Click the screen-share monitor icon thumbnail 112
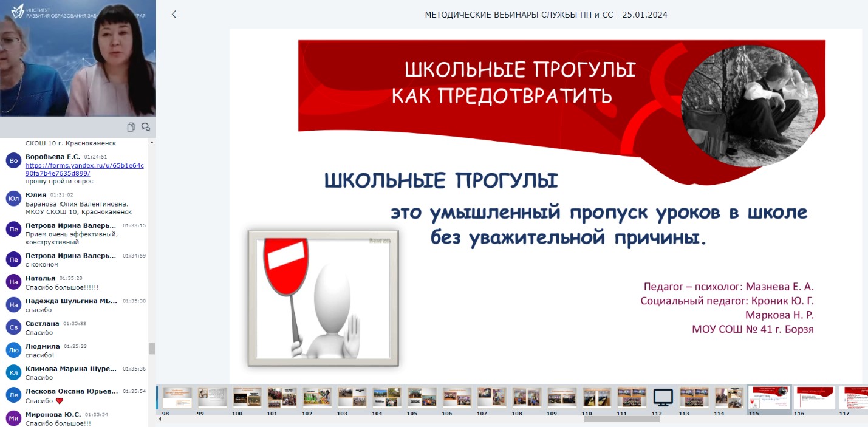 coord(663,397)
